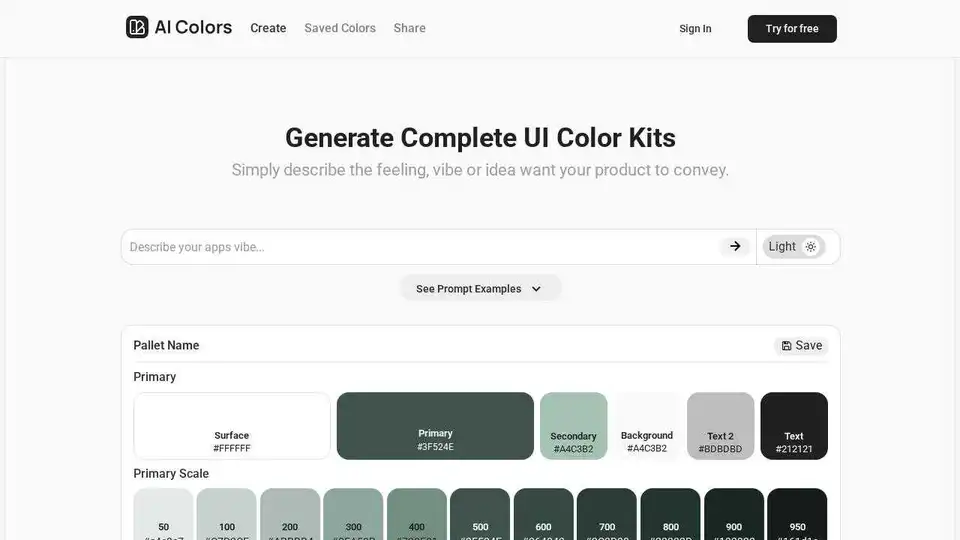This screenshot has width=960, height=540.
Task: Choose the 50 shade in Primary Scale
Action: (x=163, y=514)
